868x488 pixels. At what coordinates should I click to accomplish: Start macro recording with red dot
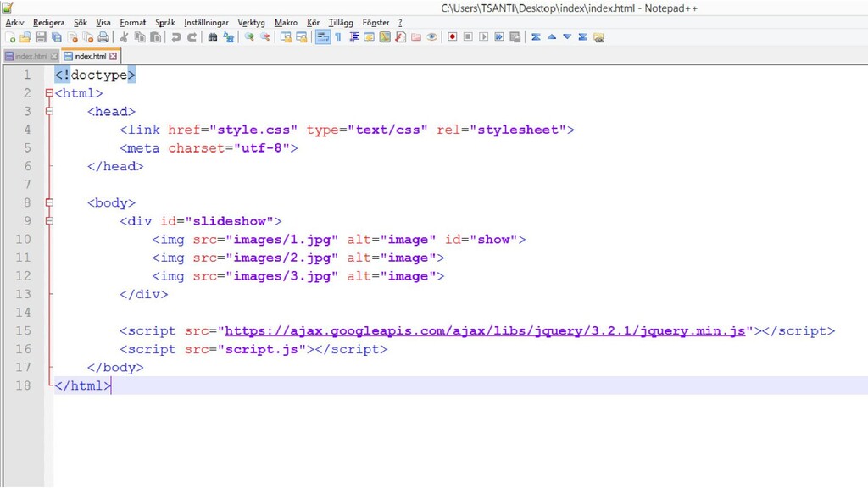(453, 37)
